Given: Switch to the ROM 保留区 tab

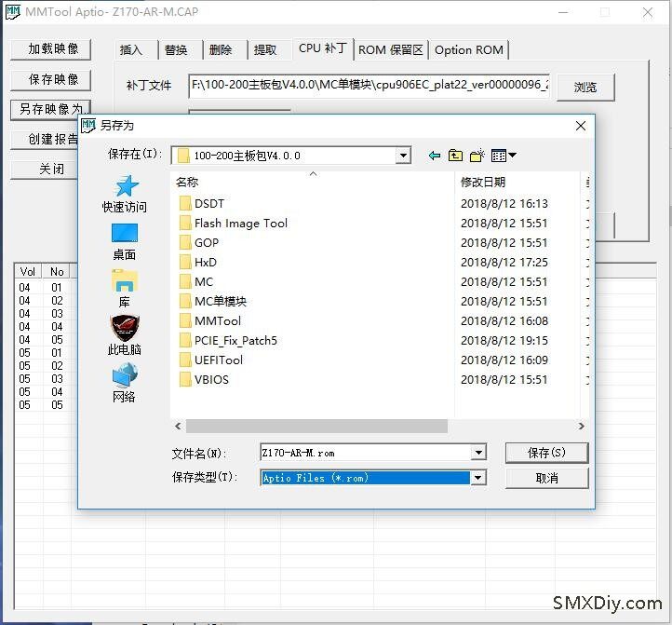Looking at the screenshot, I should (391, 50).
